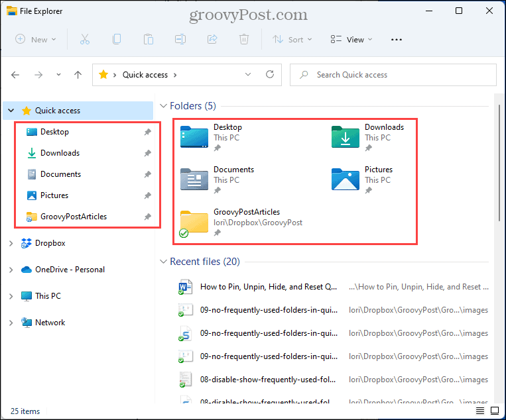
Task: Select the 'How to Pin, Unpin, Hide, and Reset Q...' file
Action: 269,287
